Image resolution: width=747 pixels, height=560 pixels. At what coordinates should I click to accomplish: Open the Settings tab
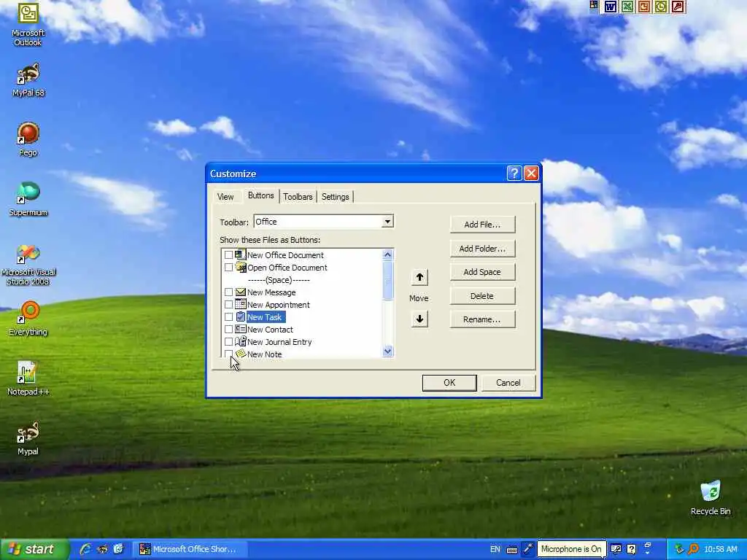[x=335, y=197]
